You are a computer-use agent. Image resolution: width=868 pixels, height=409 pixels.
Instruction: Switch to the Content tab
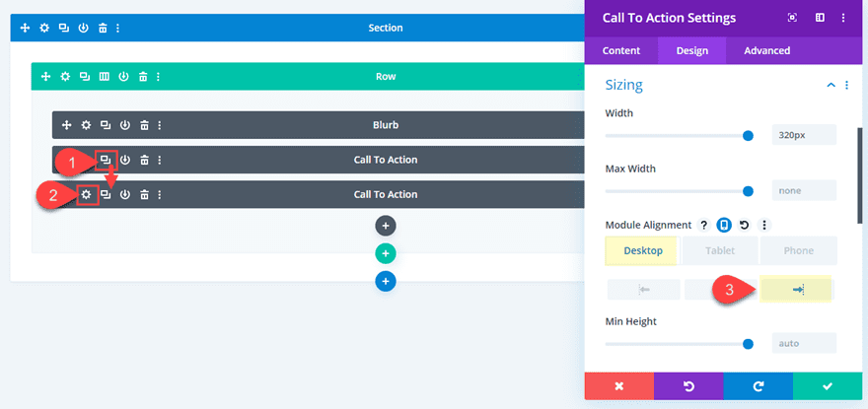tap(621, 50)
